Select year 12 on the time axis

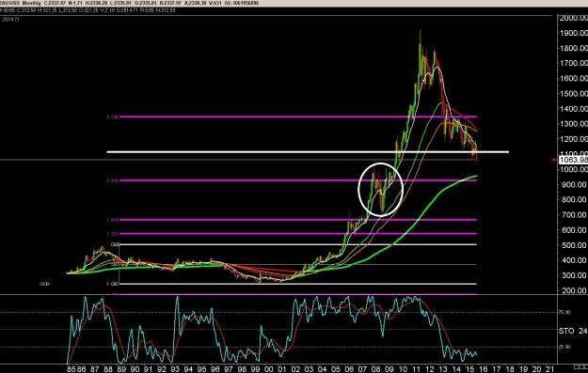tap(429, 369)
